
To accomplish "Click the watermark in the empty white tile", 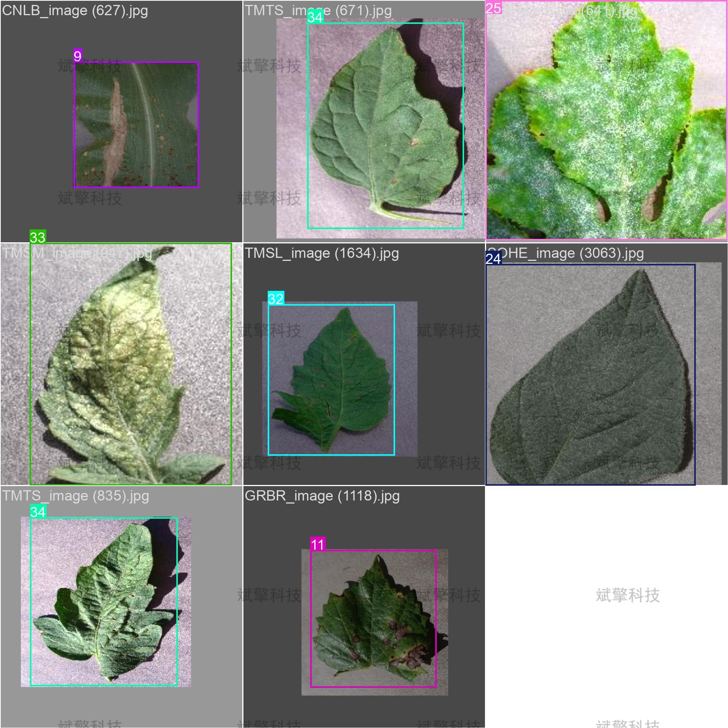I will pos(628,595).
